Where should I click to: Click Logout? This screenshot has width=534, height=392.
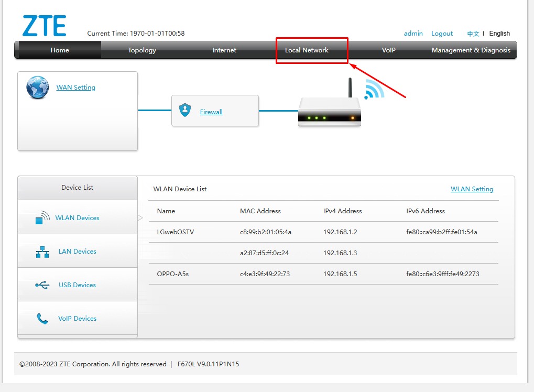tap(442, 34)
